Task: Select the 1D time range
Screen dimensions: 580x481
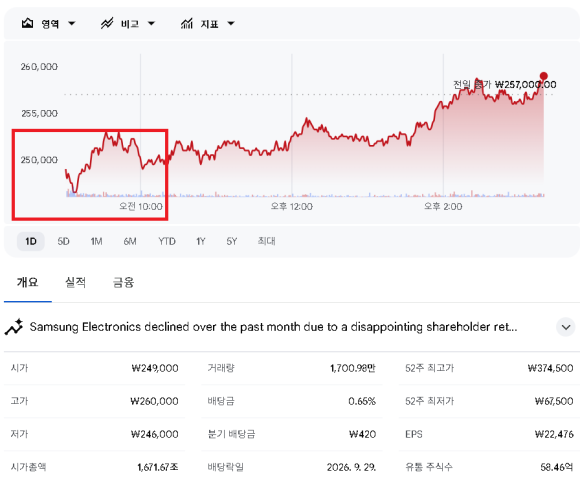Action: click(31, 241)
